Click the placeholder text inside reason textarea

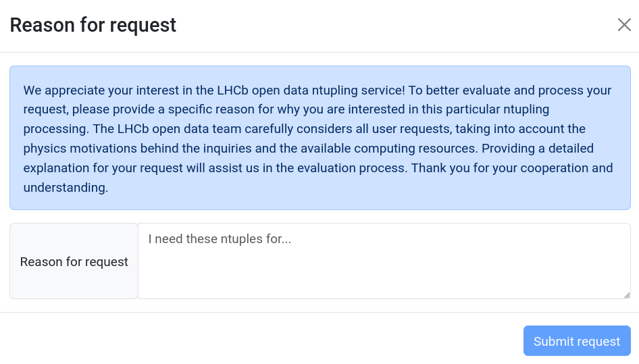point(220,239)
